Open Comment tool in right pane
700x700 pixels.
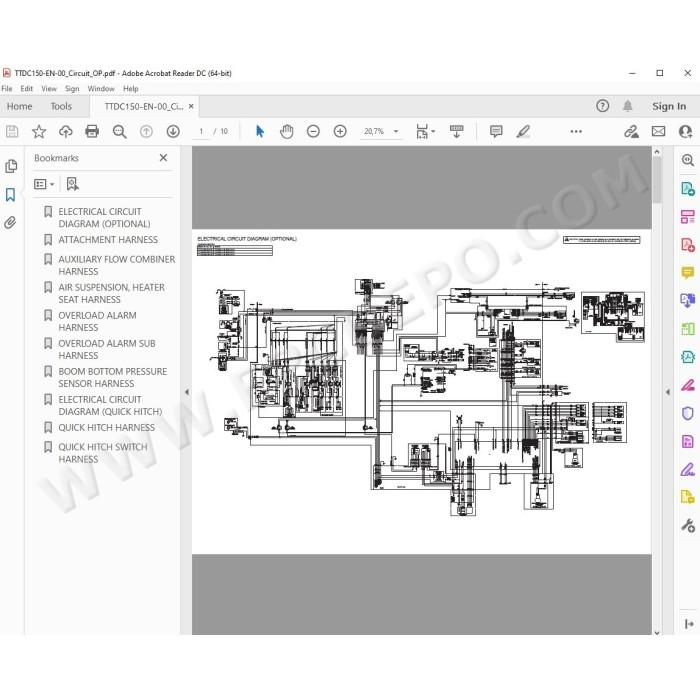pyautogui.click(x=688, y=273)
